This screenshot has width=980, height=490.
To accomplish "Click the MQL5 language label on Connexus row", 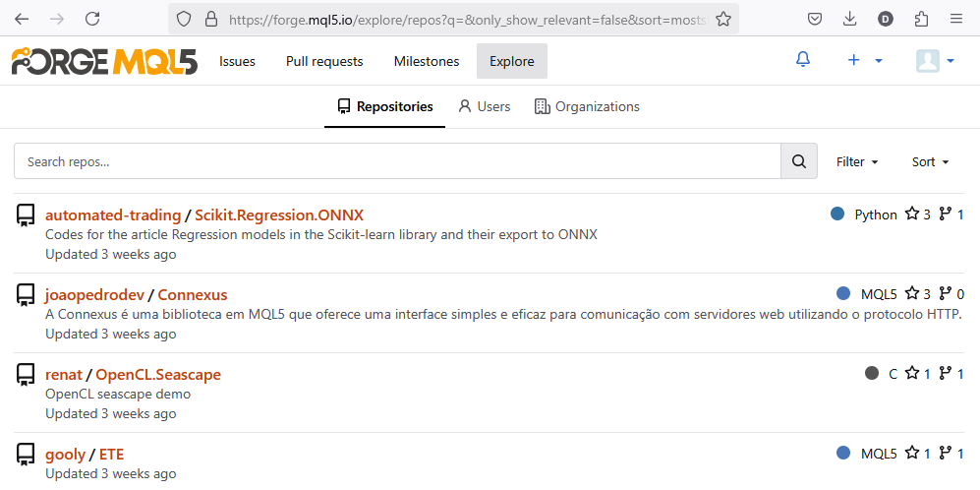I will tap(879, 294).
